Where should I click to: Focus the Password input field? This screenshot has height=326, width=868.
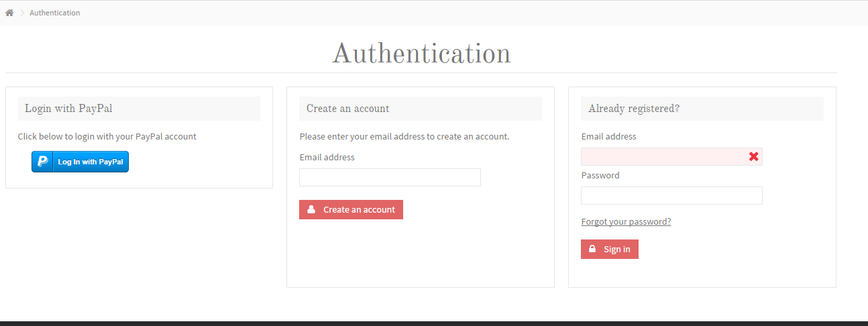(671, 195)
